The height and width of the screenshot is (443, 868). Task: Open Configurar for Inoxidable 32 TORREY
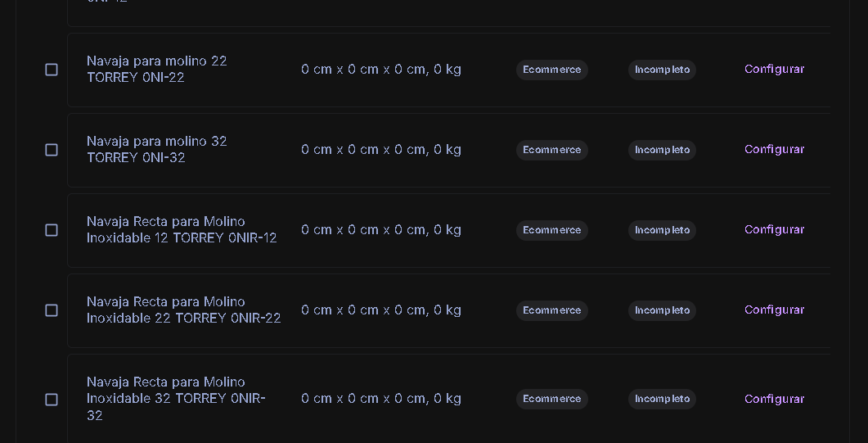[x=774, y=399]
